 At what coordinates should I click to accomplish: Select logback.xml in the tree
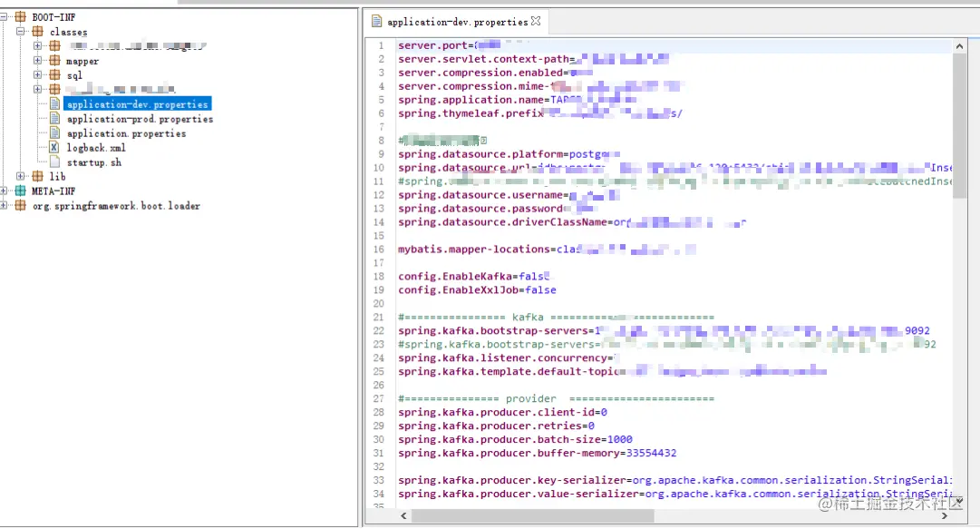[94, 147]
